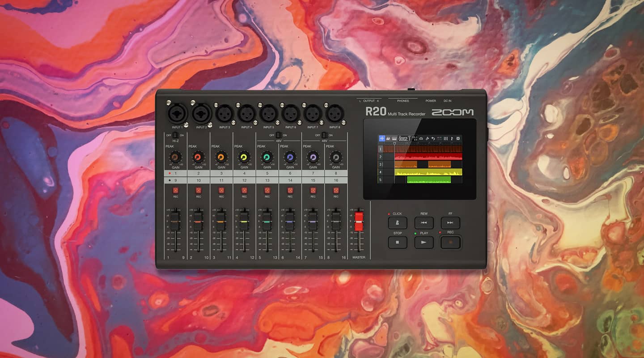
Task: Select track 10 strip label
Action: click(199, 180)
